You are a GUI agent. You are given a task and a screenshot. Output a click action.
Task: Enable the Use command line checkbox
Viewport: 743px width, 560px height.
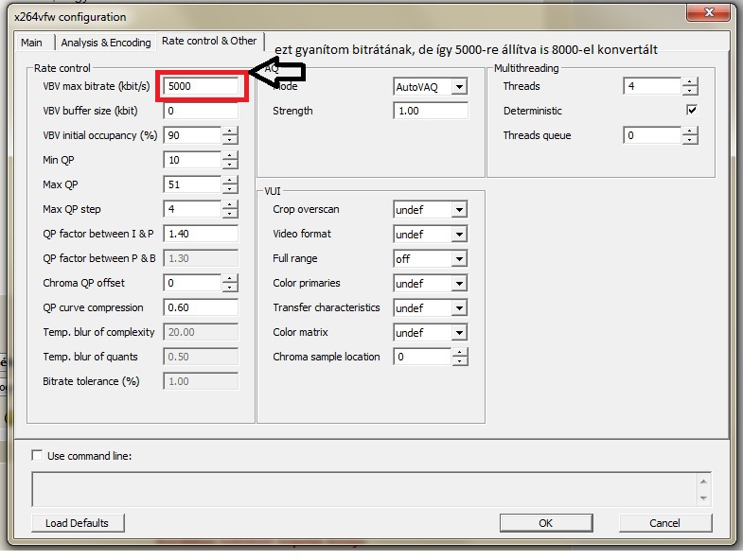click(x=37, y=455)
